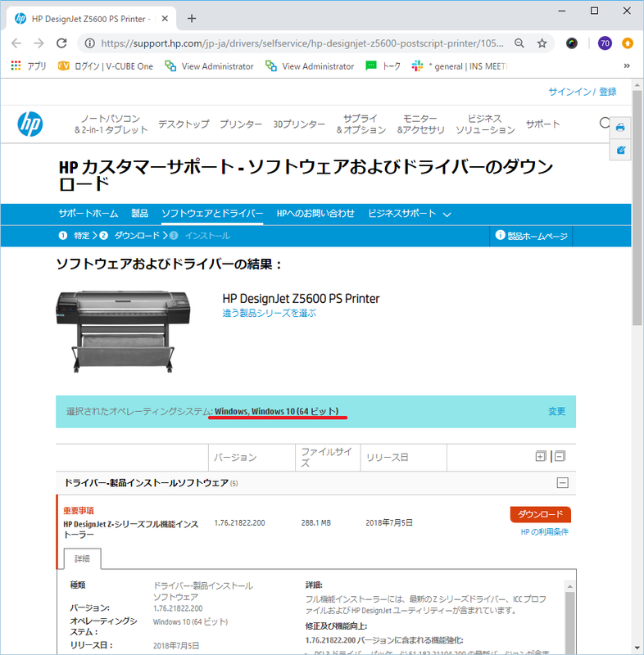Click the page scrollbar up arrow
644x655 pixels.
(637, 85)
